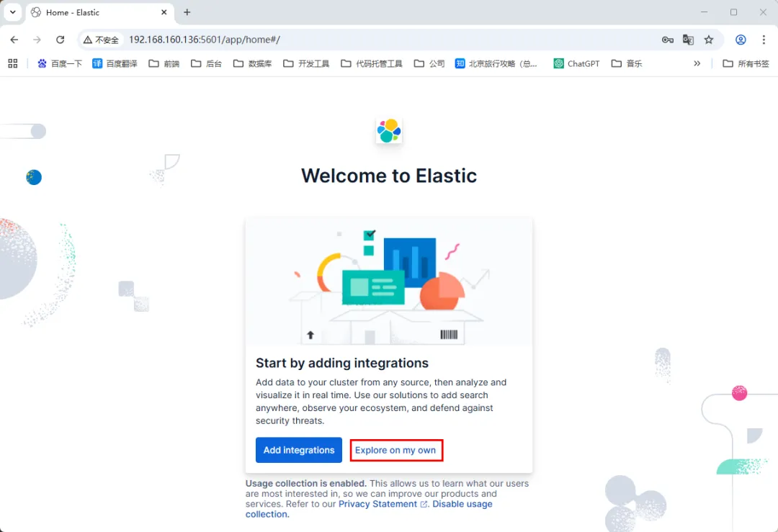This screenshot has height=532, width=778.
Task: Select the Home - Elastic tab
Action: pyautogui.click(x=99, y=12)
